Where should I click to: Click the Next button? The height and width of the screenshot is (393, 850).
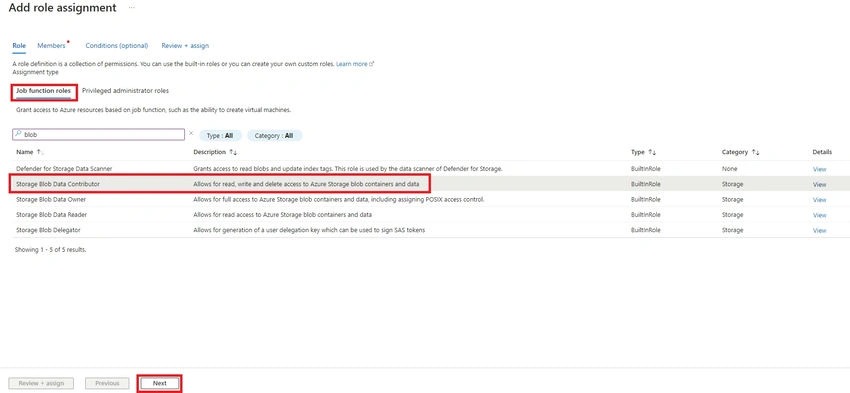tap(159, 383)
